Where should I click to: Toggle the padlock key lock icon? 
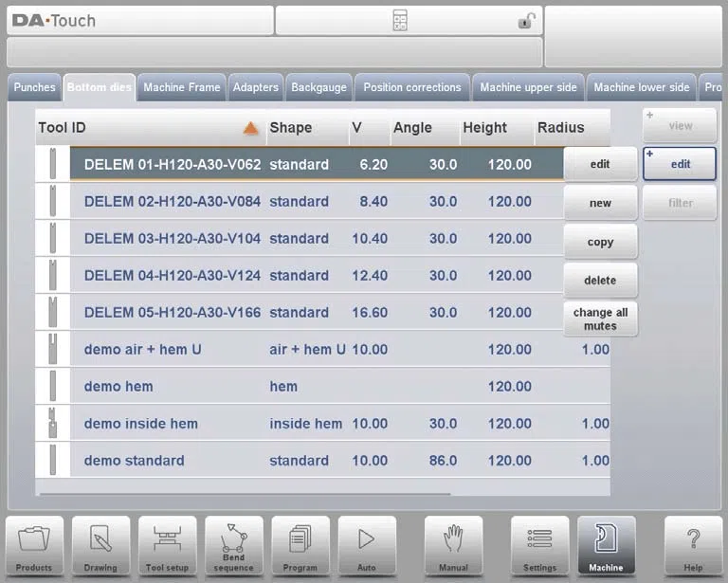pos(526,21)
